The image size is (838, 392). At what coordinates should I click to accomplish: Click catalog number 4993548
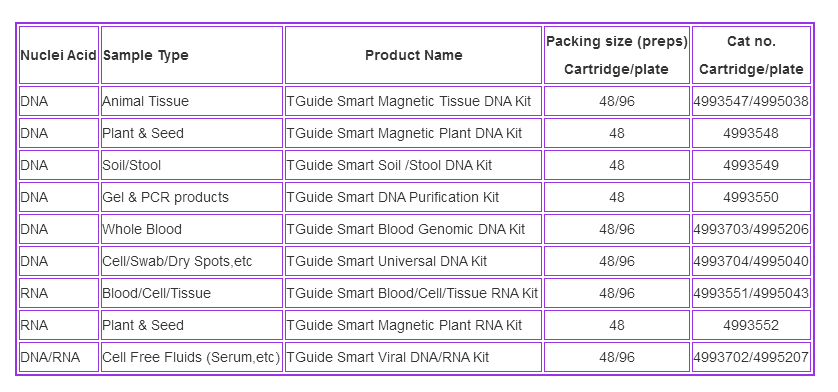(x=751, y=133)
